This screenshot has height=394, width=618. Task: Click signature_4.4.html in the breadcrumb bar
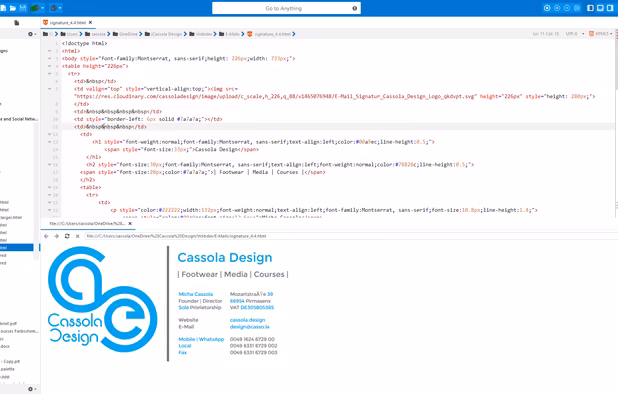click(269, 34)
